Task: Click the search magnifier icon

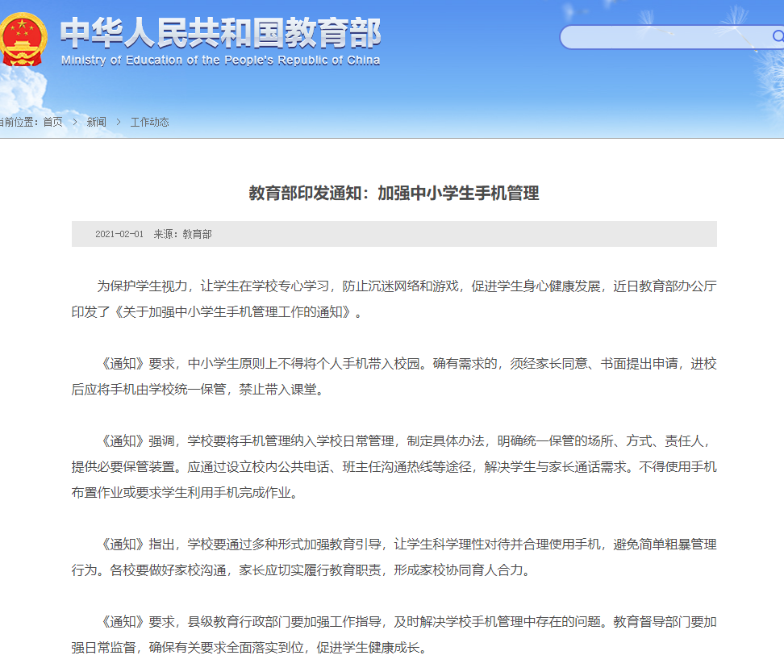Action: coord(777,36)
